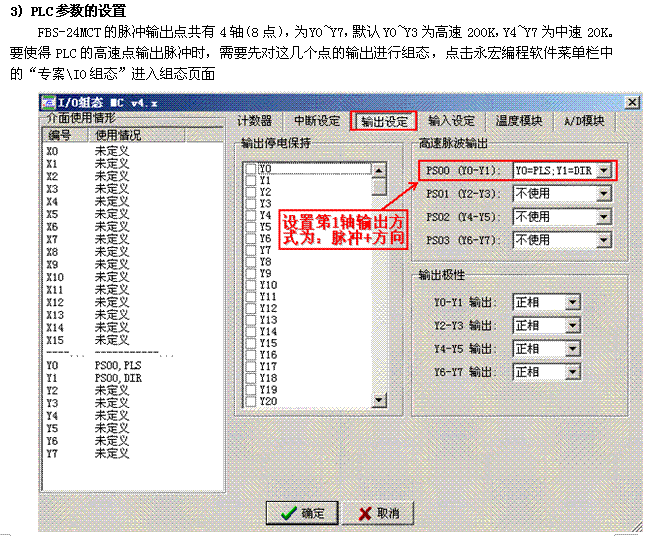Image resolution: width=663 pixels, height=536 pixels.
Task: Open the 中断设定 tab
Action: (x=316, y=121)
